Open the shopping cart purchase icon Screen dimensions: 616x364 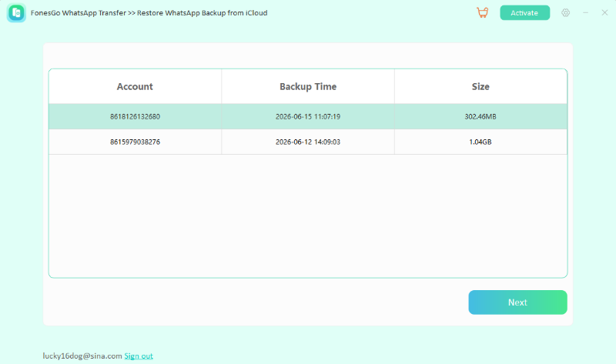(483, 12)
